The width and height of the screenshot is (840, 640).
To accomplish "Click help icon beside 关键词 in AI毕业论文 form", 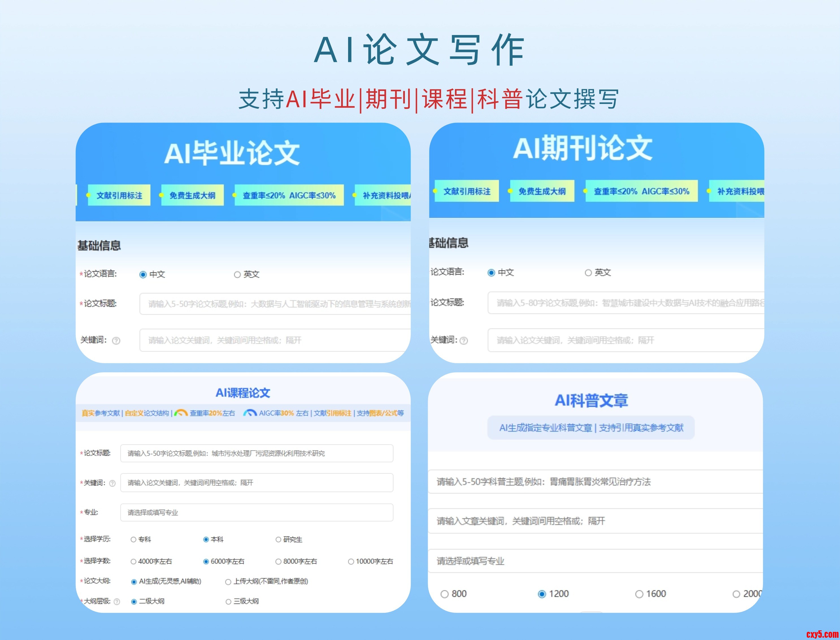I will pyautogui.click(x=116, y=341).
